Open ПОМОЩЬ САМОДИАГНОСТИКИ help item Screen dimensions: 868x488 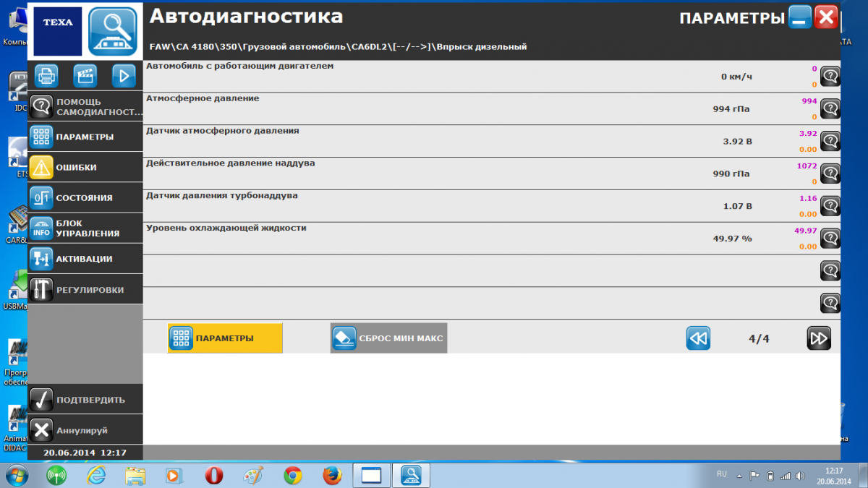85,106
